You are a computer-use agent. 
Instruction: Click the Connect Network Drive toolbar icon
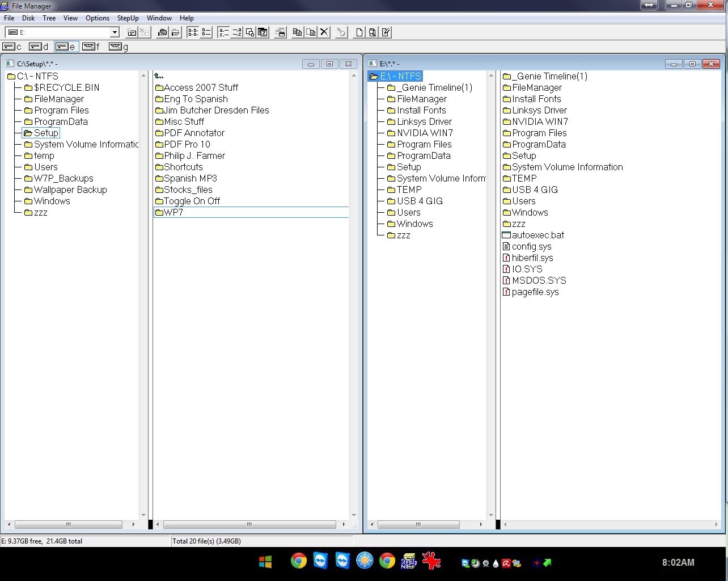pyautogui.click(x=132, y=32)
